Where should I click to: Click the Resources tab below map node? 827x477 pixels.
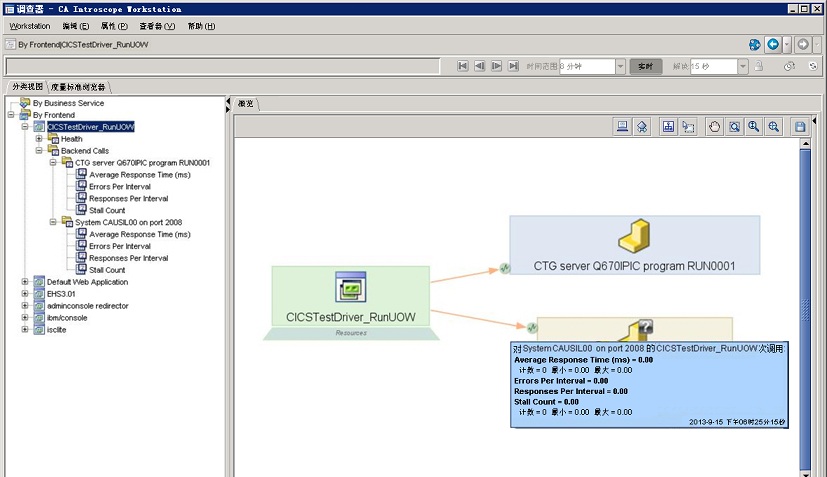(x=351, y=333)
